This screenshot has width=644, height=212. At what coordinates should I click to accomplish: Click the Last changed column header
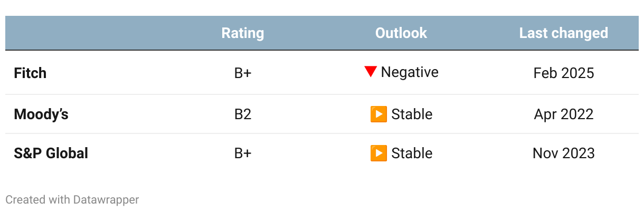click(x=563, y=33)
